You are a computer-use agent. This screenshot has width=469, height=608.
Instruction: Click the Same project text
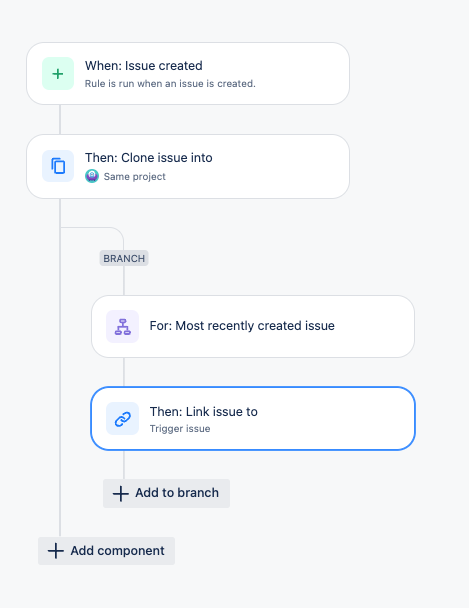click(x=134, y=177)
